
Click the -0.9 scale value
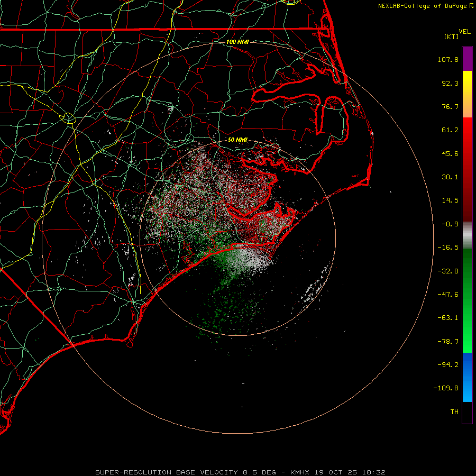450,224
